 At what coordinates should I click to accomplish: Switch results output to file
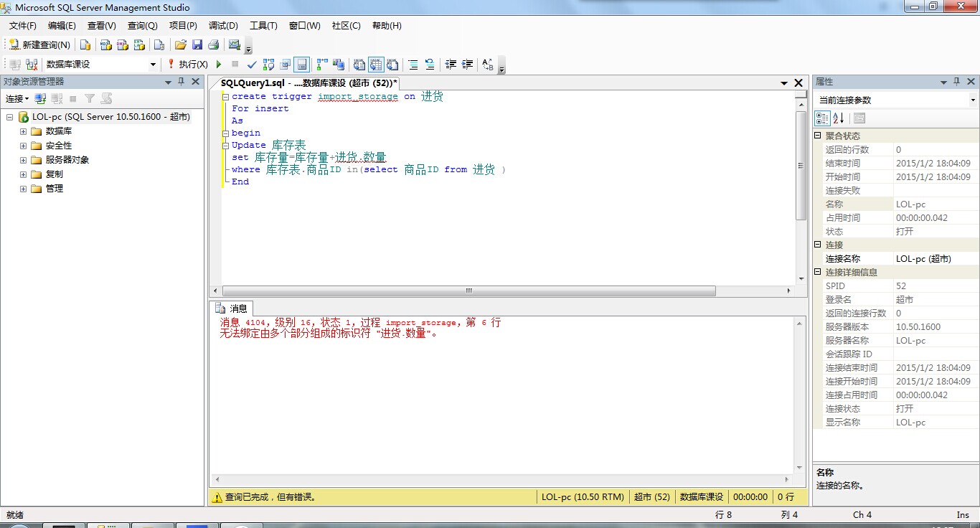(x=392, y=65)
